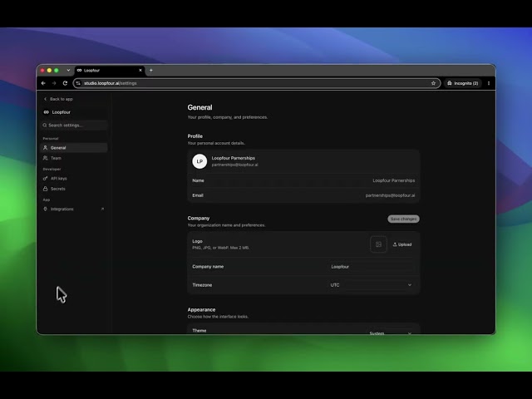Image resolution: width=532 pixels, height=399 pixels.
Task: Open the Theme System dropdown
Action: [x=390, y=332]
